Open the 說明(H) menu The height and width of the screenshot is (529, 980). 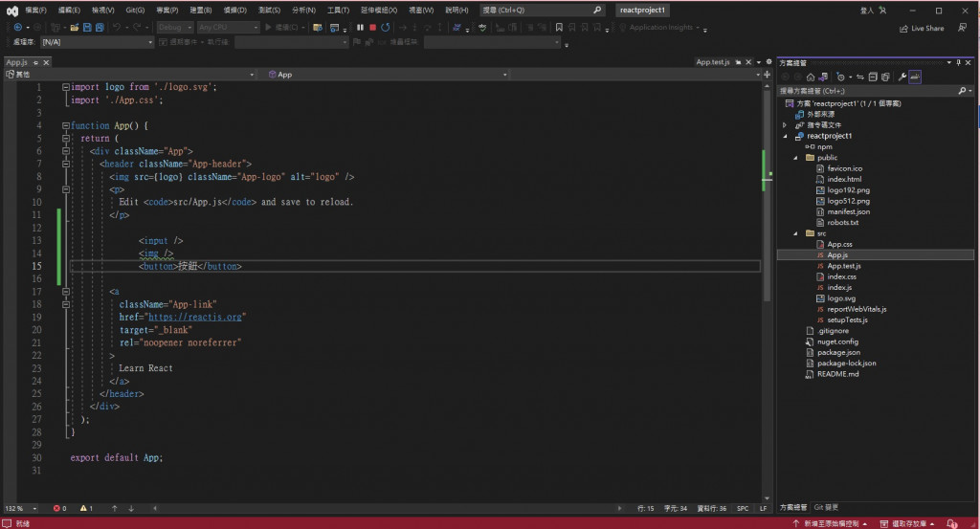(457, 10)
